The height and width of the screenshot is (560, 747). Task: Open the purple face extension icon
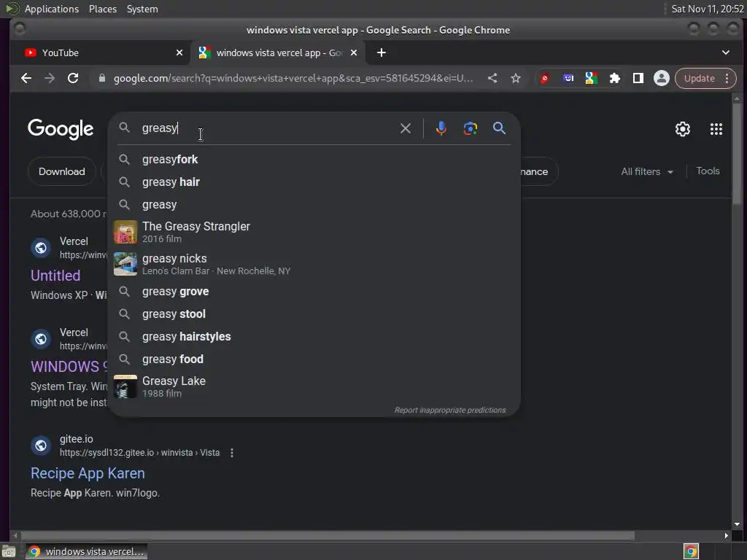tap(568, 79)
